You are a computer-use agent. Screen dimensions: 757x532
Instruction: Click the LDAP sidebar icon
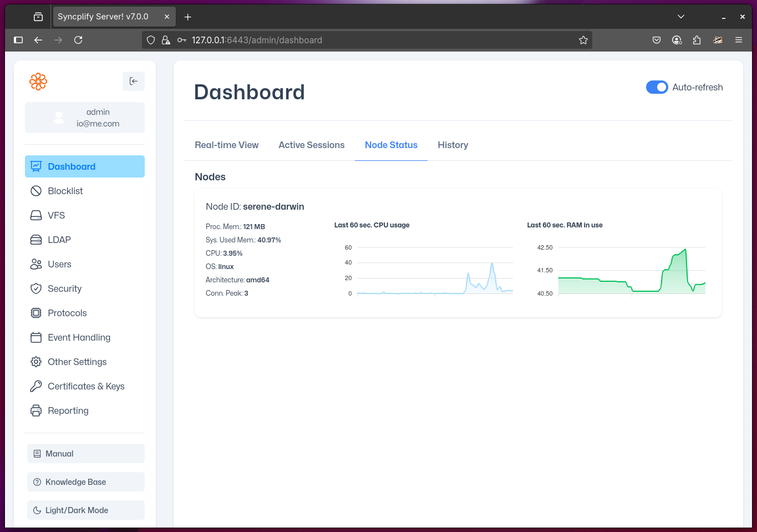coord(36,239)
